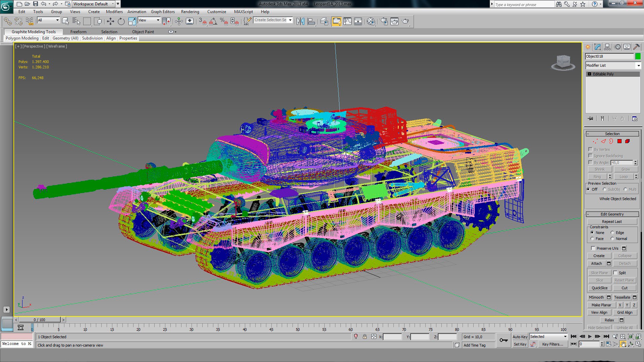Toggle the Auto Key mode
This screenshot has width=644, height=362.
click(x=520, y=337)
